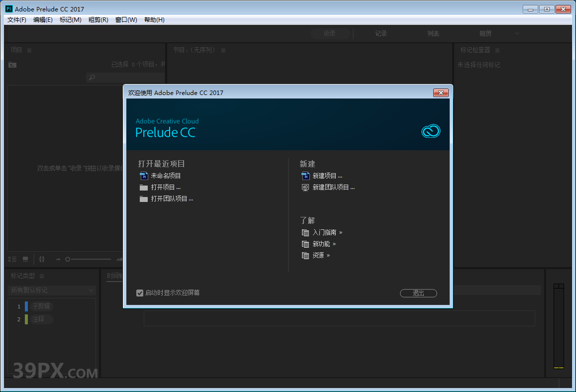The height and width of the screenshot is (392, 576).
Task: Switch to the 记录 workspace
Action: click(x=381, y=33)
